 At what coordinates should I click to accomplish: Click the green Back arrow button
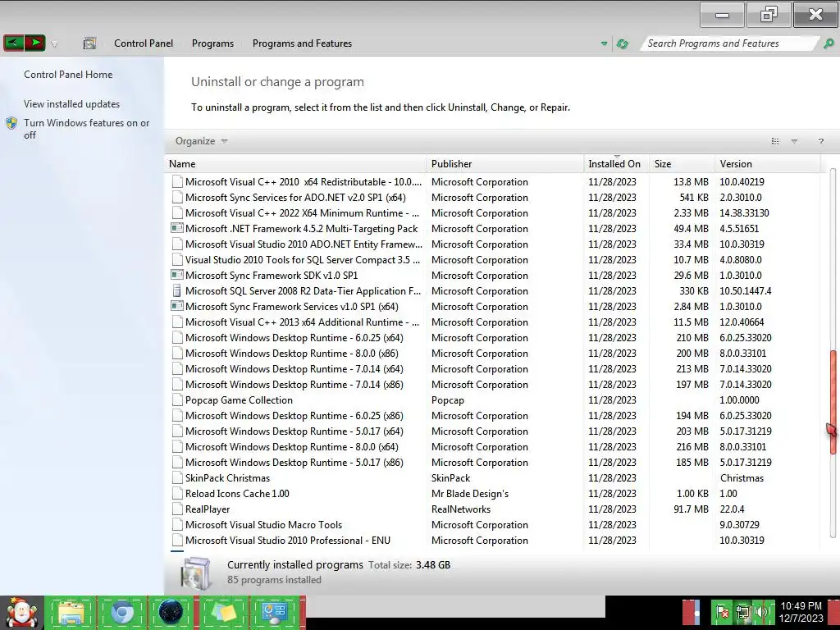tap(13, 43)
